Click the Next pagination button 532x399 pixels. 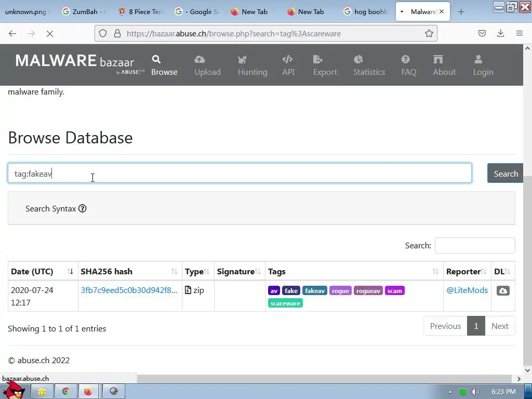click(x=500, y=326)
